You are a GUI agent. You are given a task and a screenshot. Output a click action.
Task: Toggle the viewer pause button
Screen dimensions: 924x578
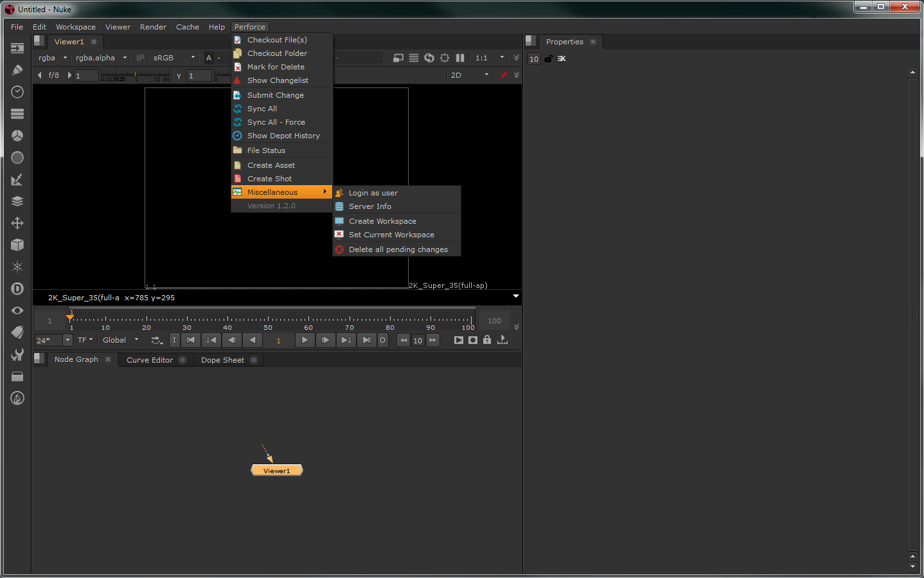[x=460, y=58]
